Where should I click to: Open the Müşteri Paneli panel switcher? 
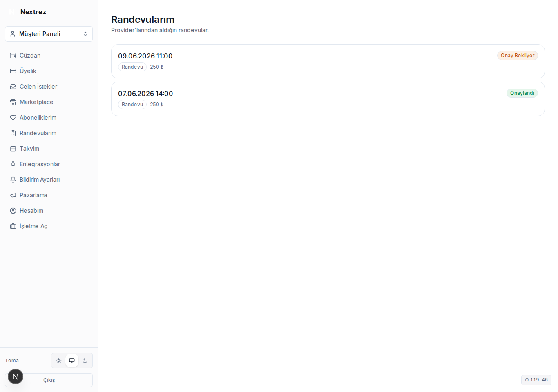tap(49, 34)
